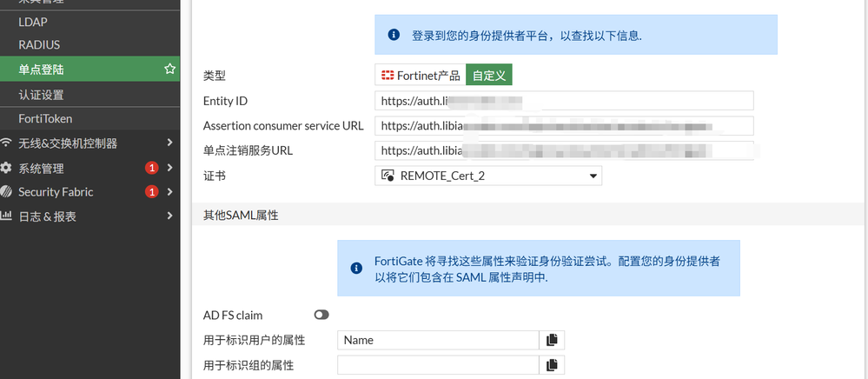The height and width of the screenshot is (379, 868).
Task: Click the Entity ID input field
Action: [564, 101]
